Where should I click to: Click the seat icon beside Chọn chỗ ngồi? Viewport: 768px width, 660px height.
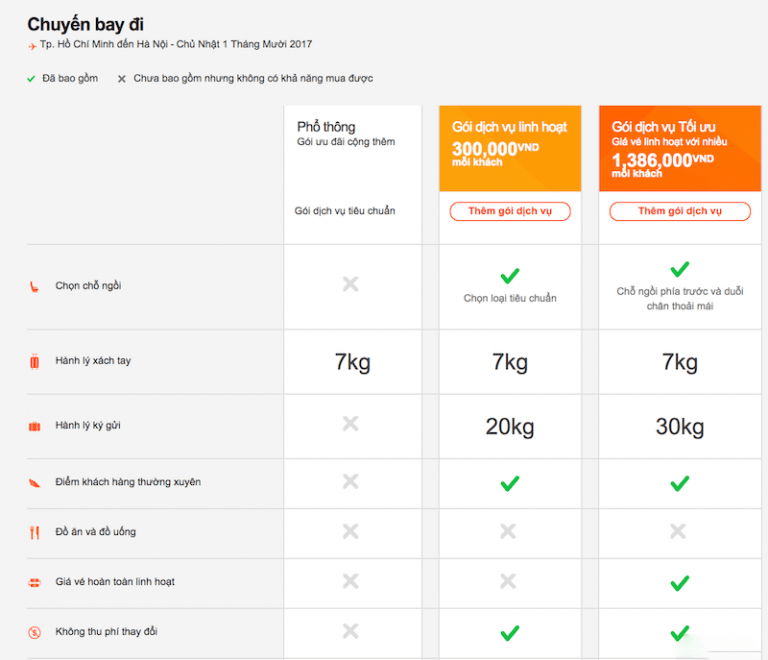[34, 286]
